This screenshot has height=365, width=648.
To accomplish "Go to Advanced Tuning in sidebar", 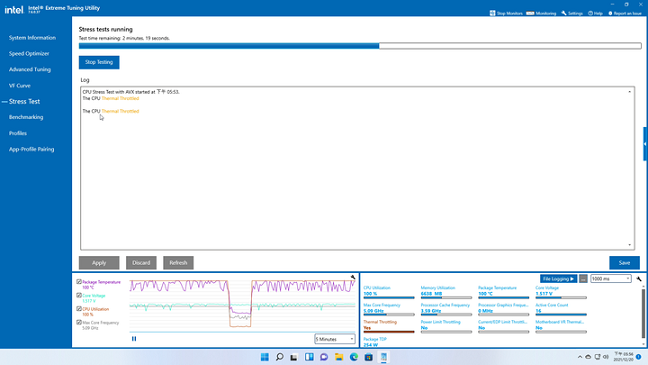I will (30, 69).
